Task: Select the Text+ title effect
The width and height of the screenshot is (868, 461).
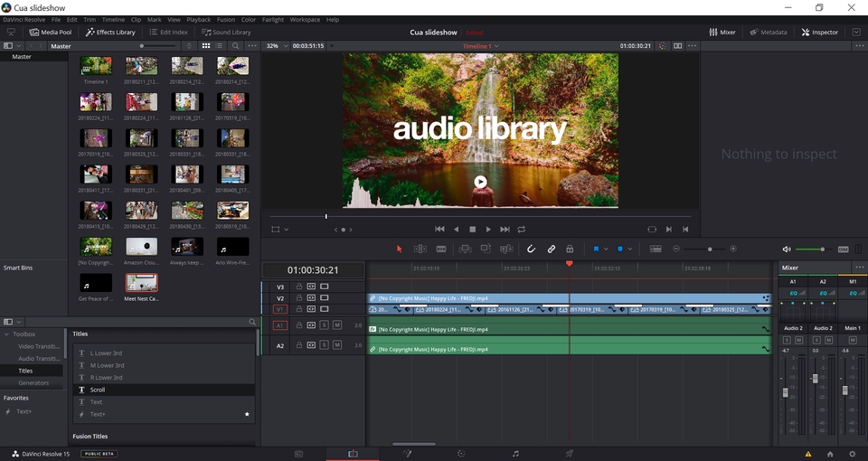Action: (164, 414)
